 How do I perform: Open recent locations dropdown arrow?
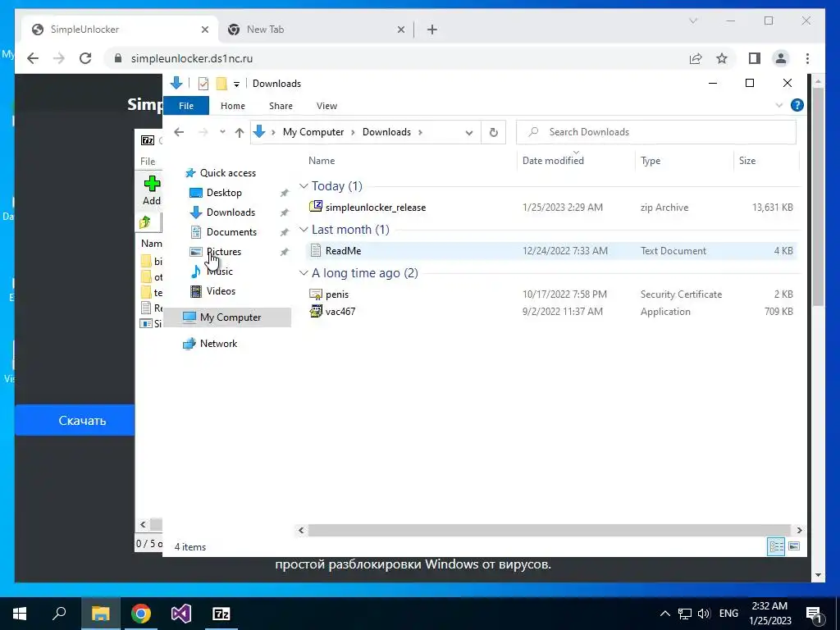click(x=222, y=132)
